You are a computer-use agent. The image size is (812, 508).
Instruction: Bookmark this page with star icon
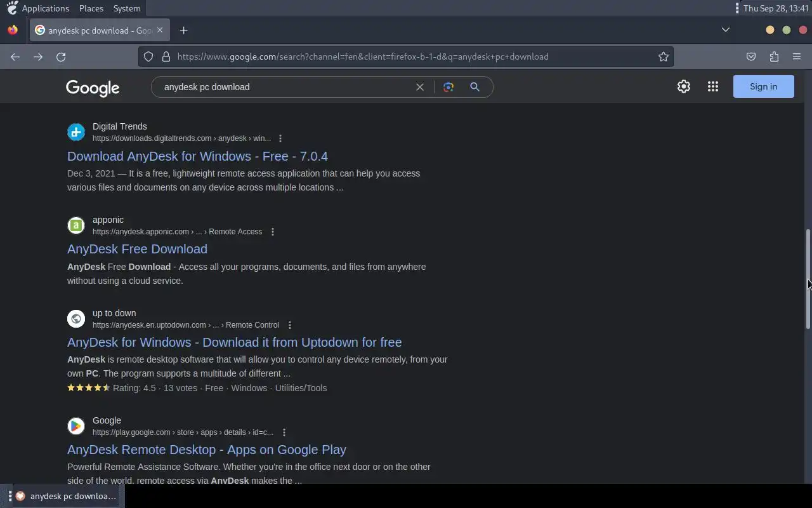click(x=664, y=57)
